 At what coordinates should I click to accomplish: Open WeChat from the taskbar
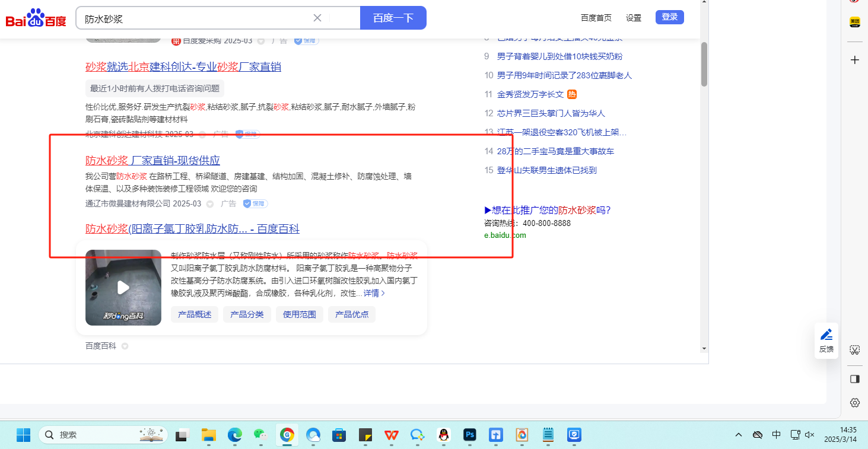coord(261,435)
